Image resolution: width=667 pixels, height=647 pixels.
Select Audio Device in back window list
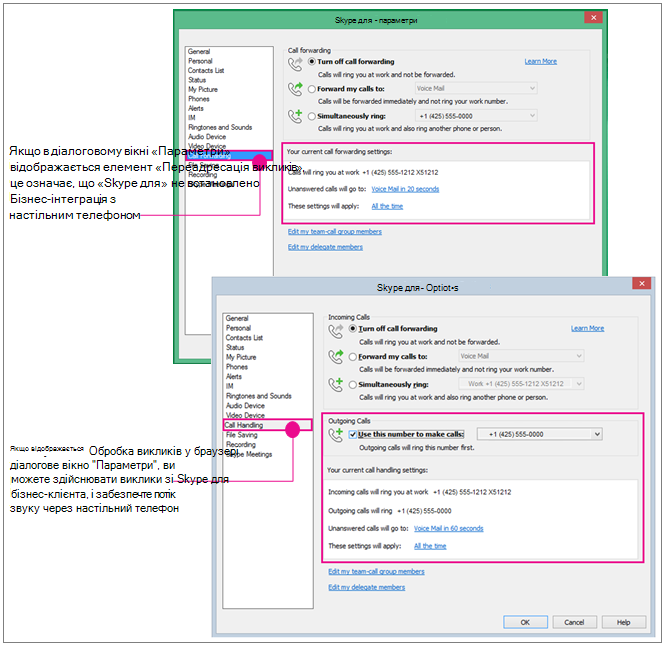207,137
